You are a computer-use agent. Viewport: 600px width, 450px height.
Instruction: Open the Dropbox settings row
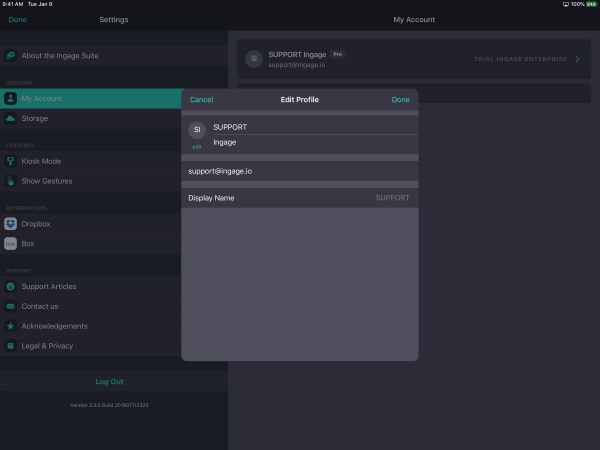(91, 224)
